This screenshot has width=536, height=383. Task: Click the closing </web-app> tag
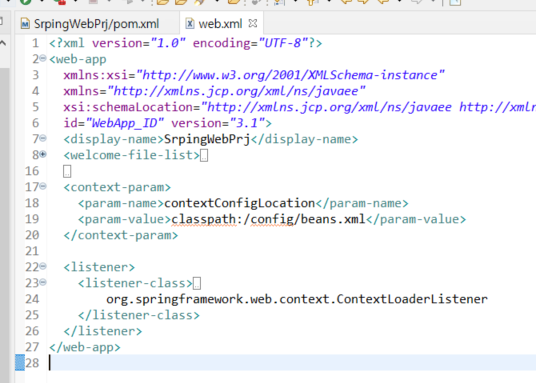(x=85, y=347)
